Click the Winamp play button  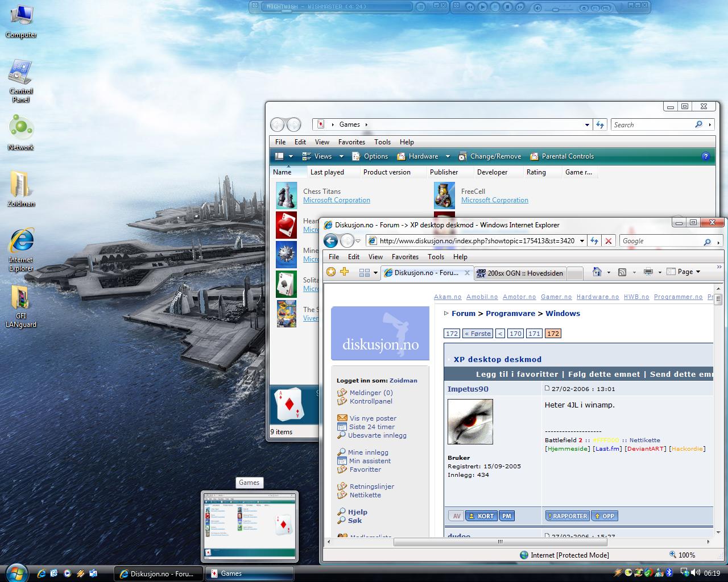pos(482,7)
